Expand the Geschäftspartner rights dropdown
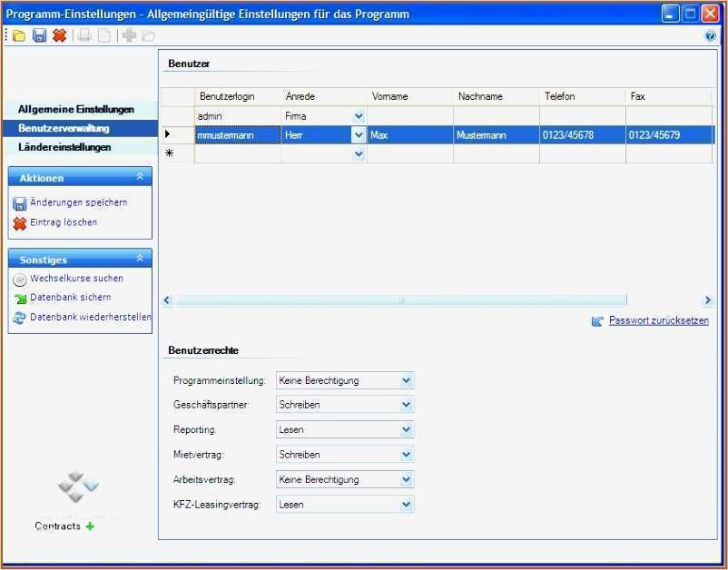The image size is (728, 570). coord(406,405)
